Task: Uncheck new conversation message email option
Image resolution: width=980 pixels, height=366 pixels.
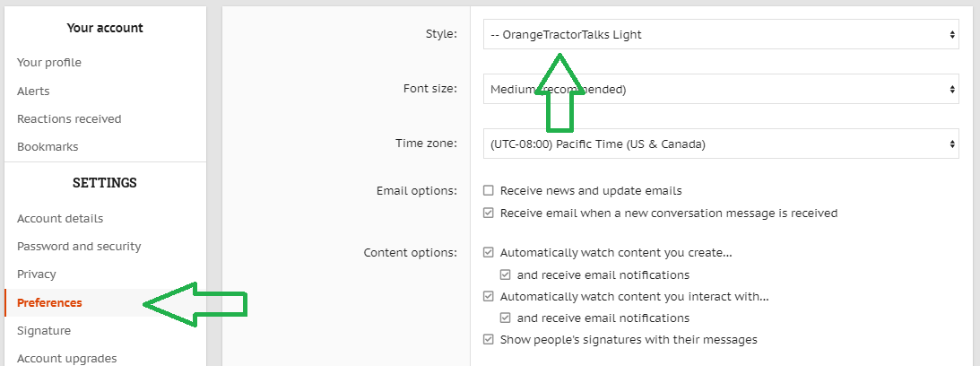Action: click(489, 213)
